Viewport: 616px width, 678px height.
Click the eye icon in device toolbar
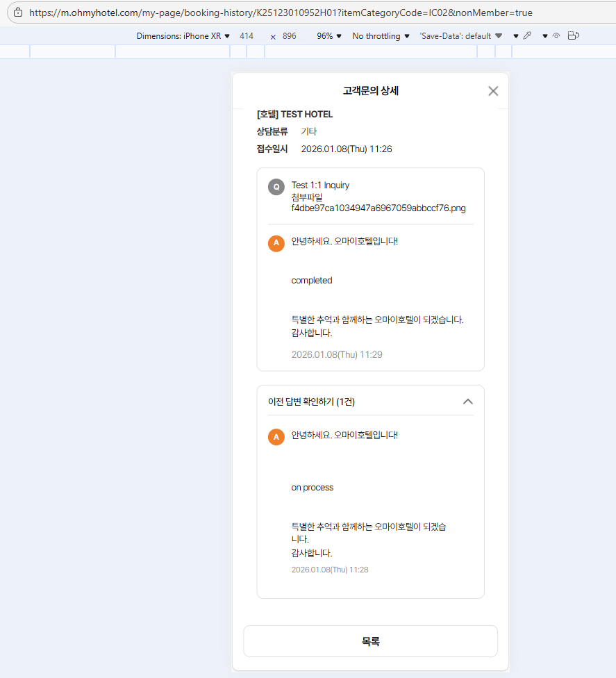coord(556,36)
